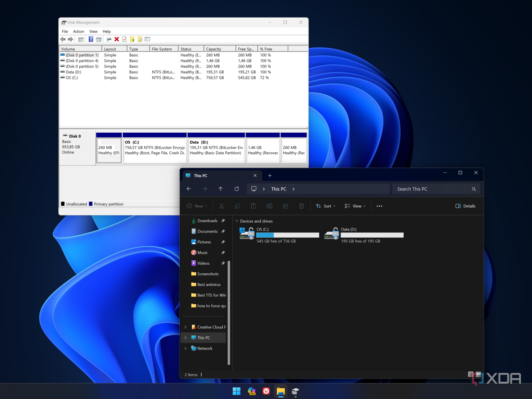Click the Share icon in File Explorer toolbar

(x=285, y=206)
